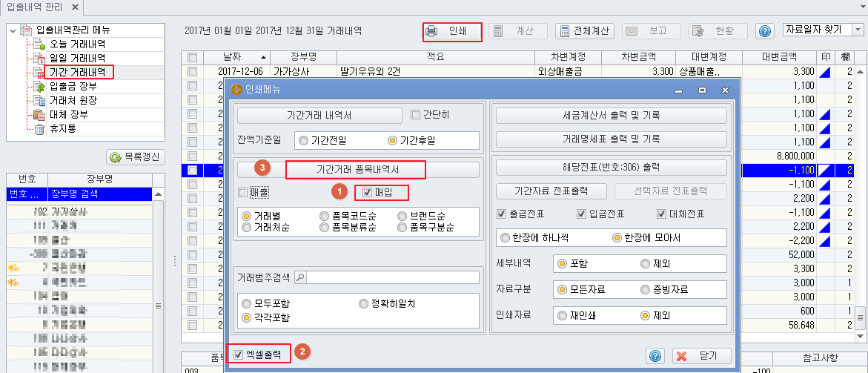Click the printer icon on 인쇄 button

[x=431, y=32]
